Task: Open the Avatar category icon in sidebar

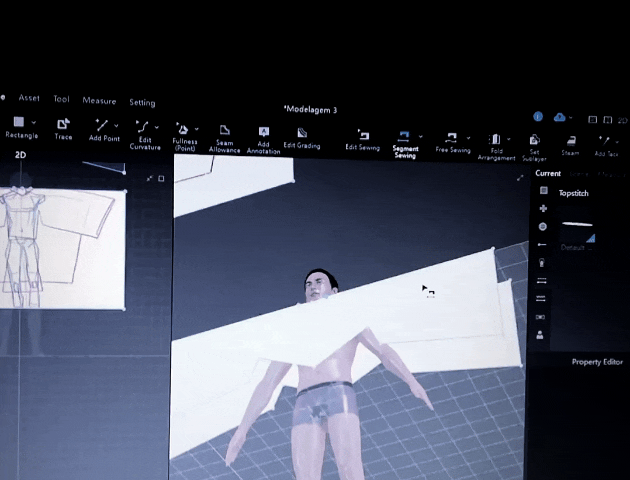Action: tap(540, 335)
